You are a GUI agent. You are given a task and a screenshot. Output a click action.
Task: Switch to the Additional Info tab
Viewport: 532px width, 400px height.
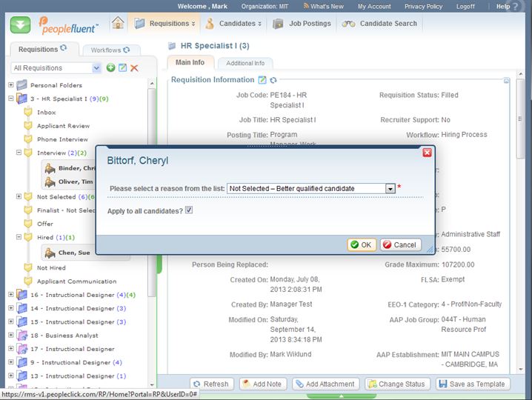pos(245,64)
